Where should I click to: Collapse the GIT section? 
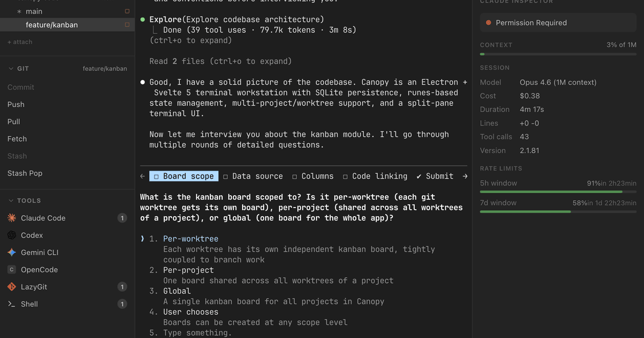(x=11, y=69)
